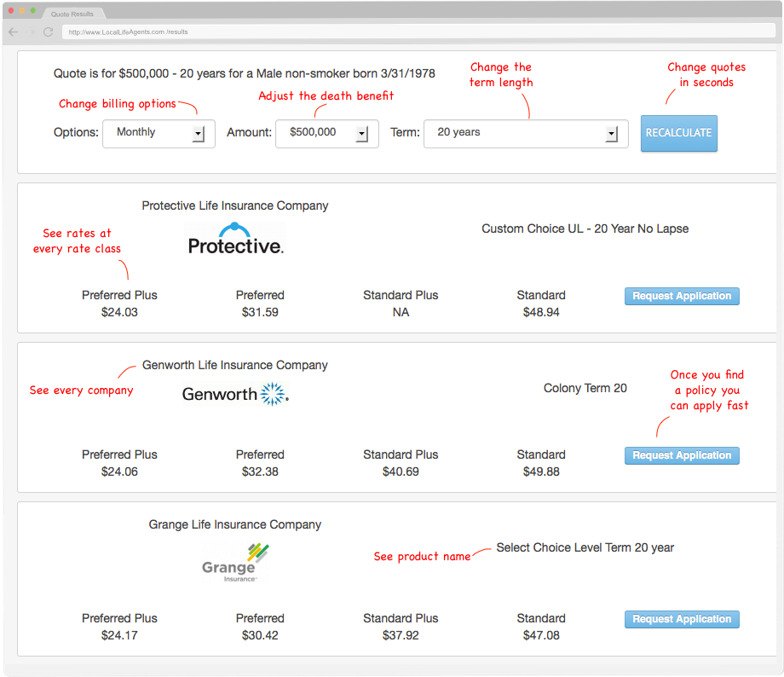Click Grange Preferred Plus rate $24.17
The image size is (784, 677).
point(119,635)
